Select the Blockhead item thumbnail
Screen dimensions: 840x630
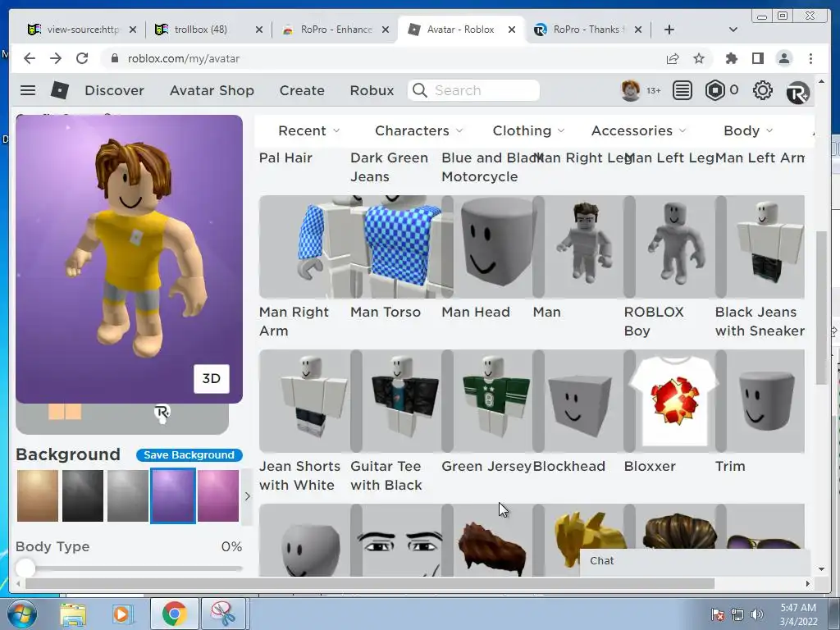pyautogui.click(x=584, y=400)
